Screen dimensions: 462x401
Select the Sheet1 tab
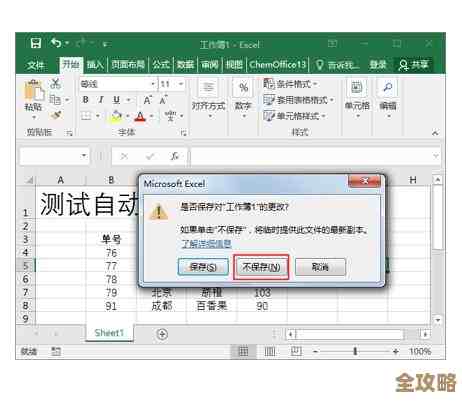[109, 333]
